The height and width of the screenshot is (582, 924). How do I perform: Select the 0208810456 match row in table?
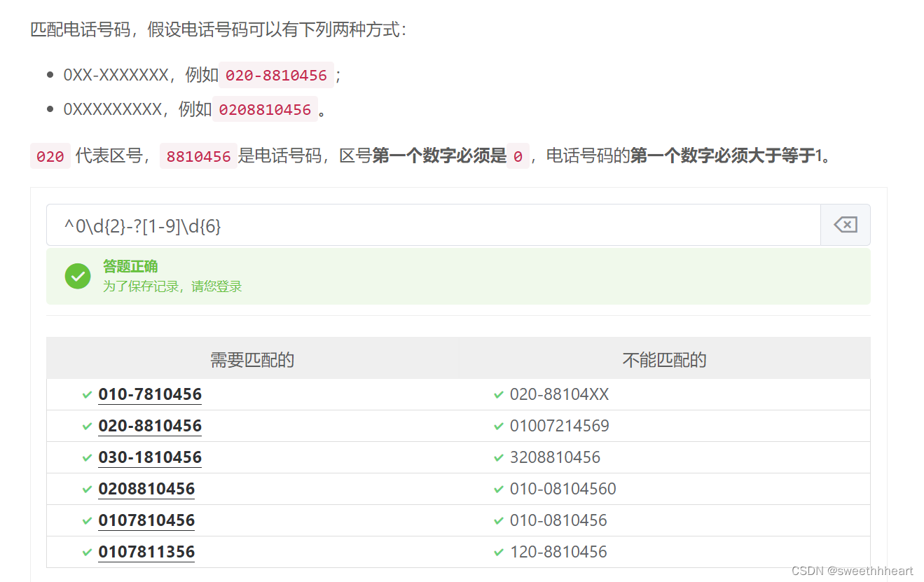[x=146, y=489]
